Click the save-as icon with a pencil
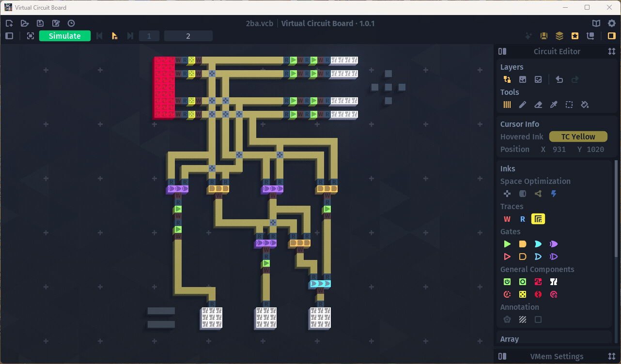The height and width of the screenshot is (364, 621). pyautogui.click(x=56, y=23)
